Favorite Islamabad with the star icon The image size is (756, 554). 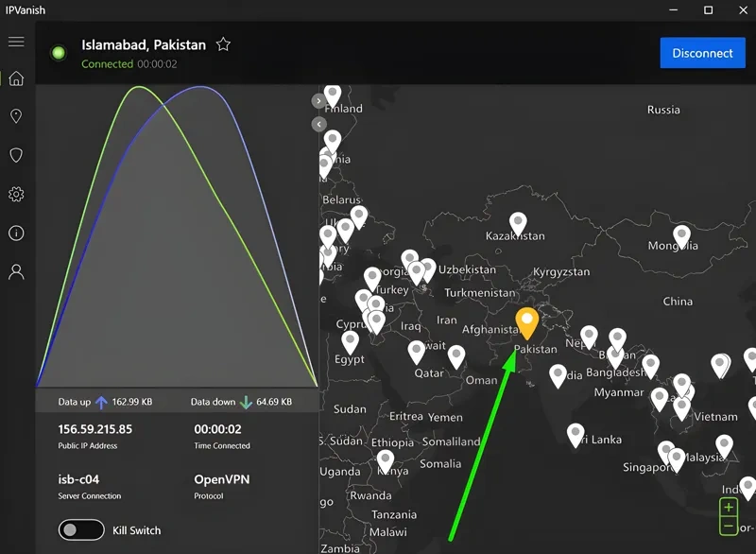pyautogui.click(x=223, y=44)
